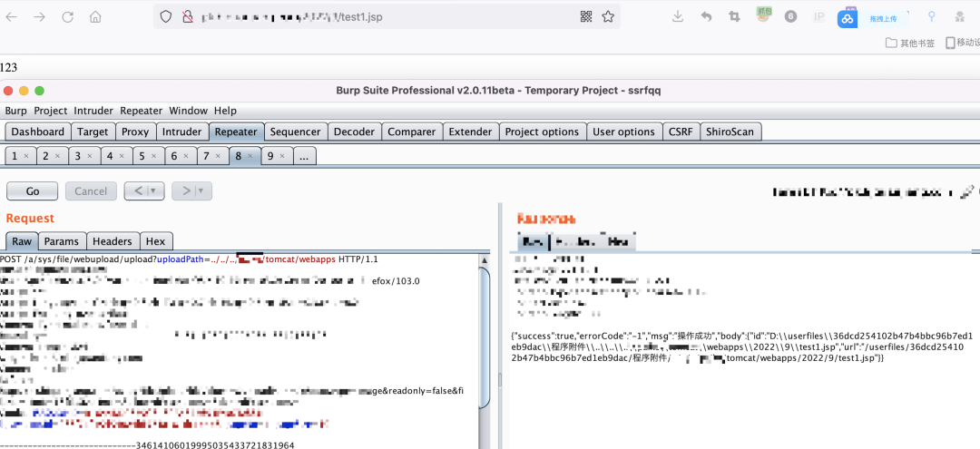Show request Headers view

pyautogui.click(x=113, y=241)
